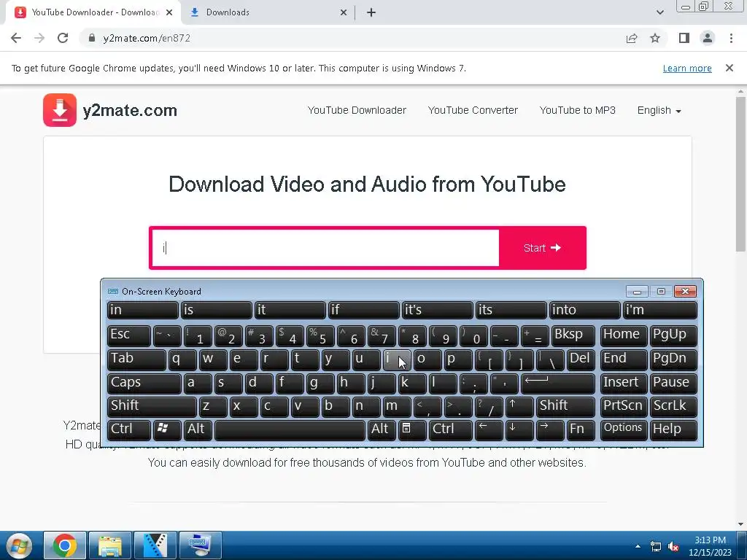Click Help key on On-Screen Keyboard
This screenshot has width=747, height=560.
(673, 429)
